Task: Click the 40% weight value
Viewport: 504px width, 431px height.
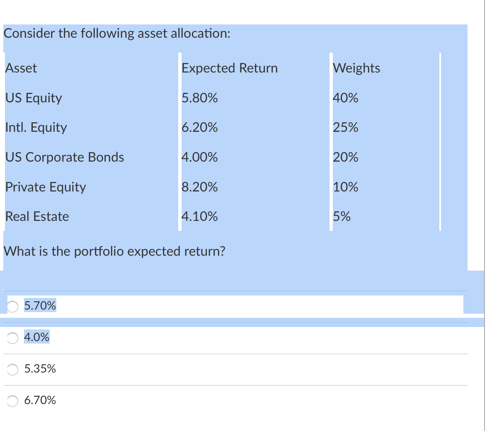Action: click(x=346, y=98)
